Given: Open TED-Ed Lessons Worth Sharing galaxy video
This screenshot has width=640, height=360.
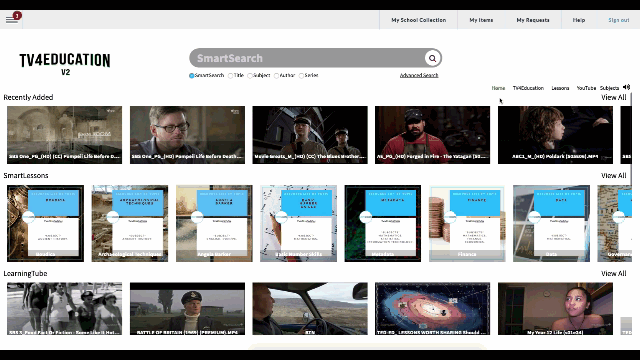Looking at the screenshot, I should pyautogui.click(x=432, y=309).
